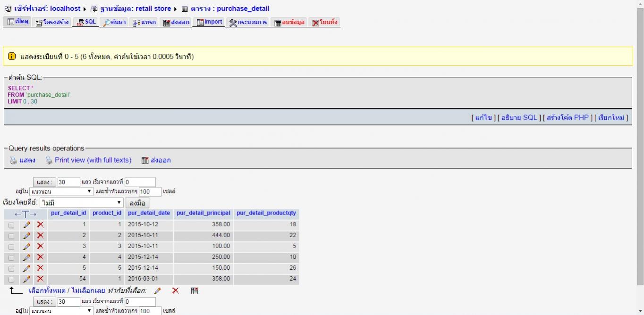The width and height of the screenshot is (644, 315).
Task: Click the เลือกทั้งหมด select all link
Action: coord(47,290)
